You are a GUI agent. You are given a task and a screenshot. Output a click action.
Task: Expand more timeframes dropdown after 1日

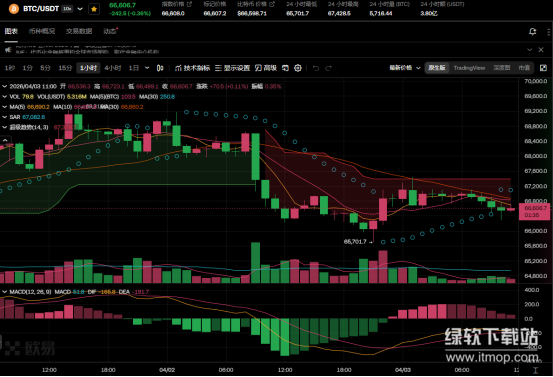(x=147, y=68)
